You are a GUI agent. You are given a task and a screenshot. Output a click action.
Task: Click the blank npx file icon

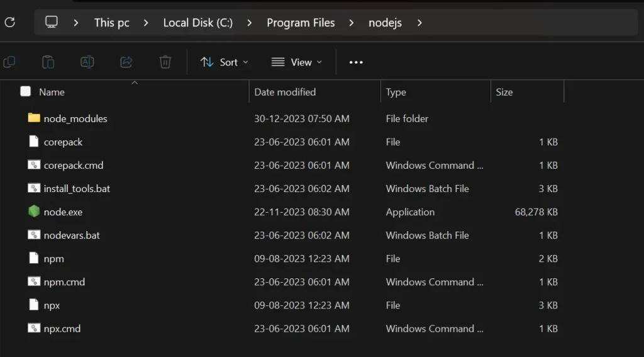click(x=34, y=305)
